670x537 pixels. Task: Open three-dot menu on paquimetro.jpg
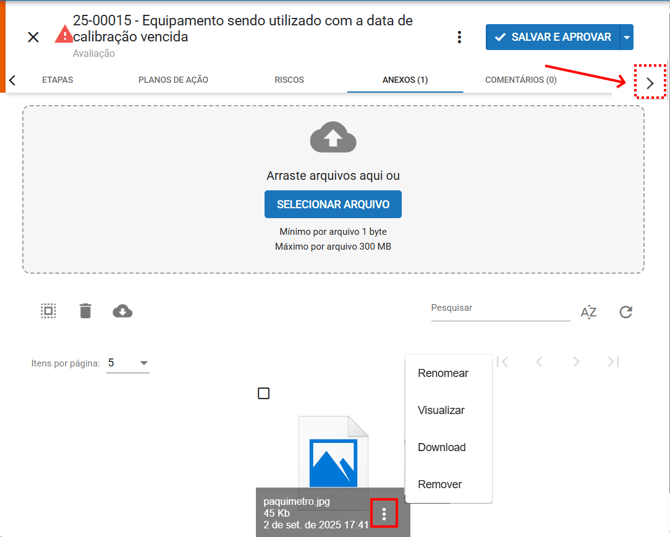tap(385, 514)
